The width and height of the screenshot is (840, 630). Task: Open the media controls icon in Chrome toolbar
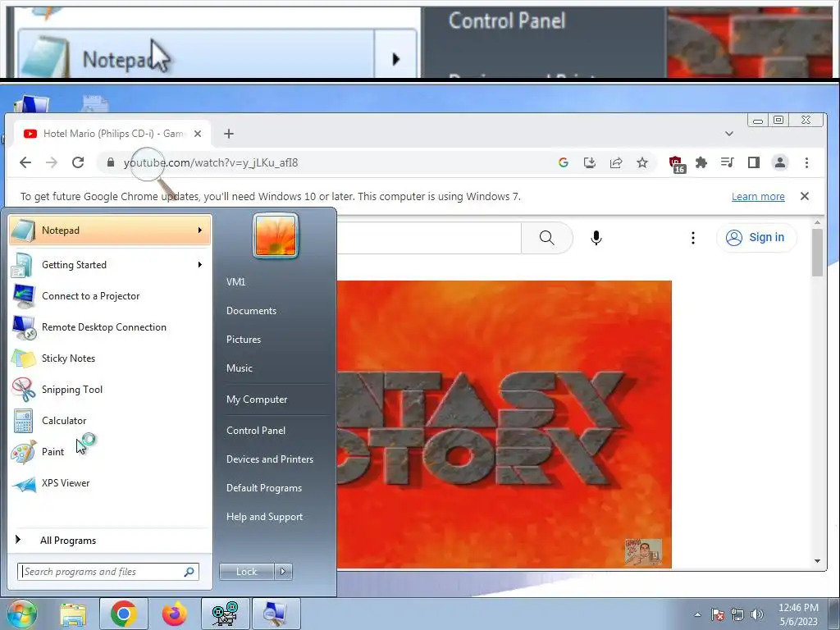pyautogui.click(x=727, y=162)
